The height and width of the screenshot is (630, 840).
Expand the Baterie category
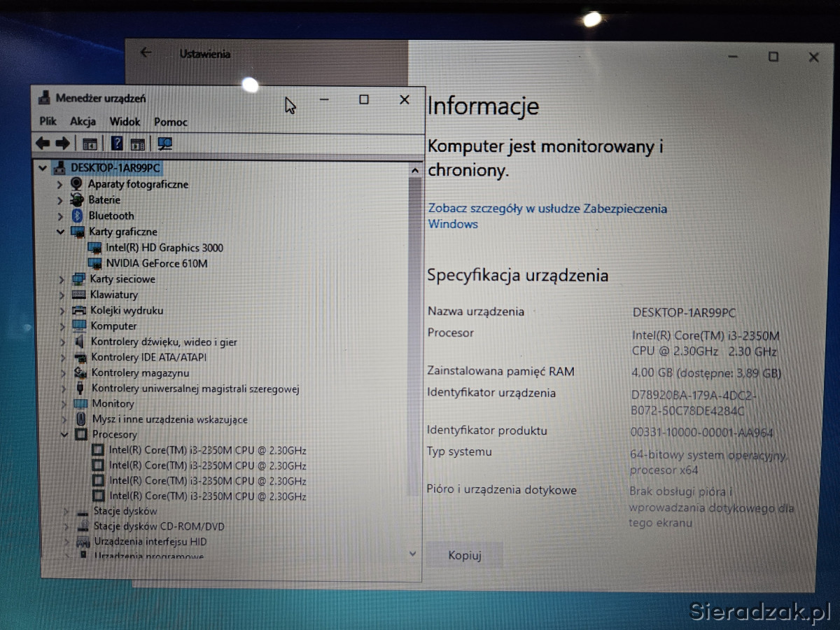tap(59, 200)
